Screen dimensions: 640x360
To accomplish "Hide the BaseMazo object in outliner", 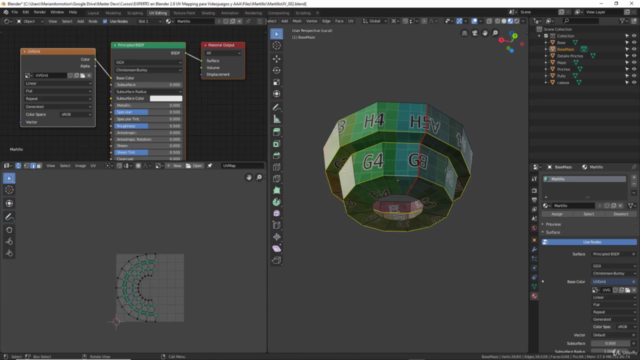I will point(634,49).
